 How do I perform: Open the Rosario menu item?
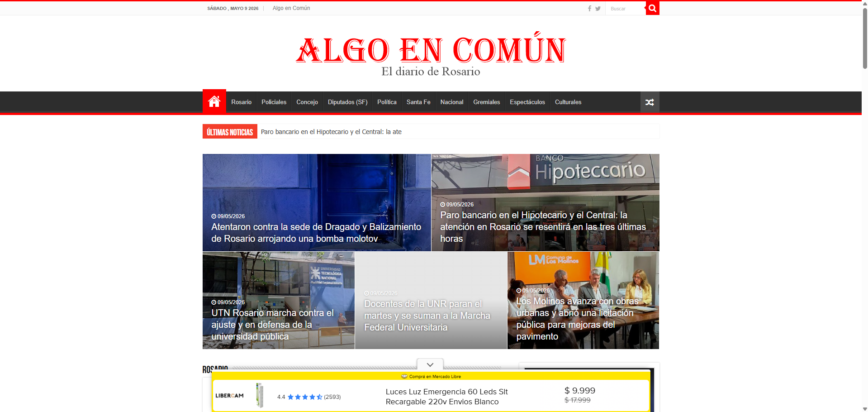[x=242, y=102]
